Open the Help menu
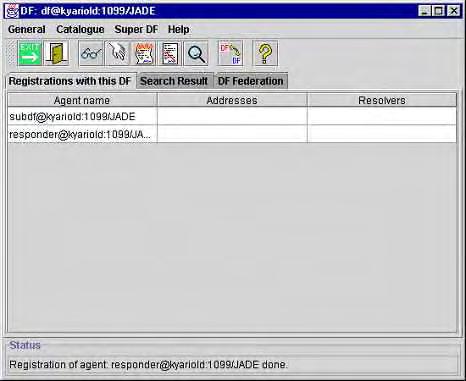The height and width of the screenshot is (381, 466). point(178,29)
